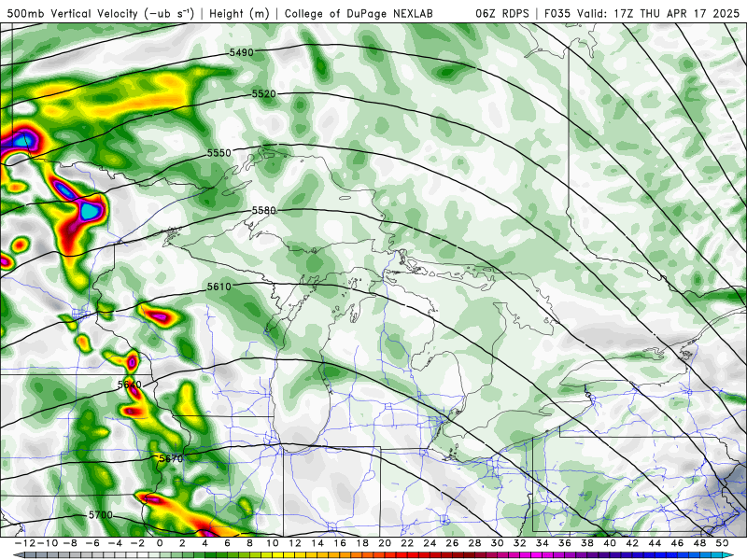Screen dimensions: 747x560
Task: Click the 14 value on the color scale
Action: click(x=317, y=543)
